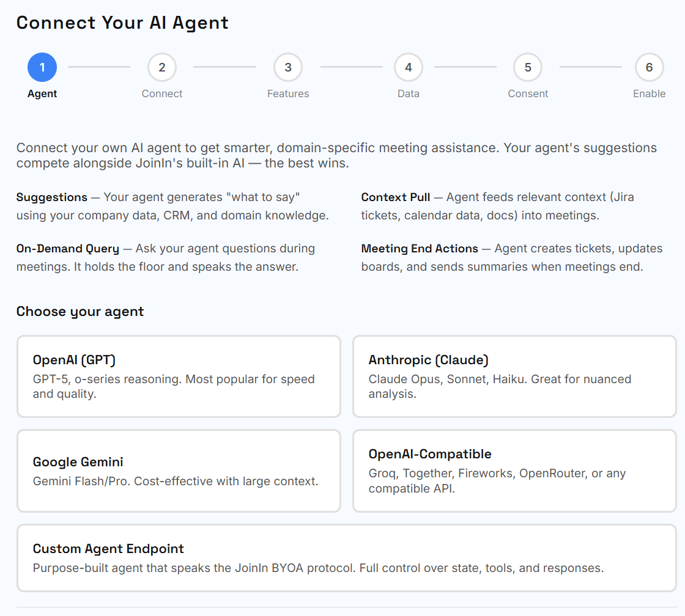The height and width of the screenshot is (616, 685).
Task: Pick the Google Gemini agent card
Action: click(x=179, y=471)
